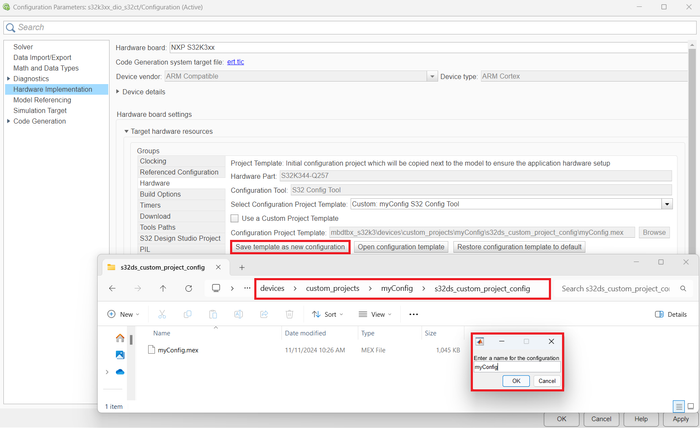
Task: Click the Delete trash icon in Explorer toolbar
Action: coord(289,314)
